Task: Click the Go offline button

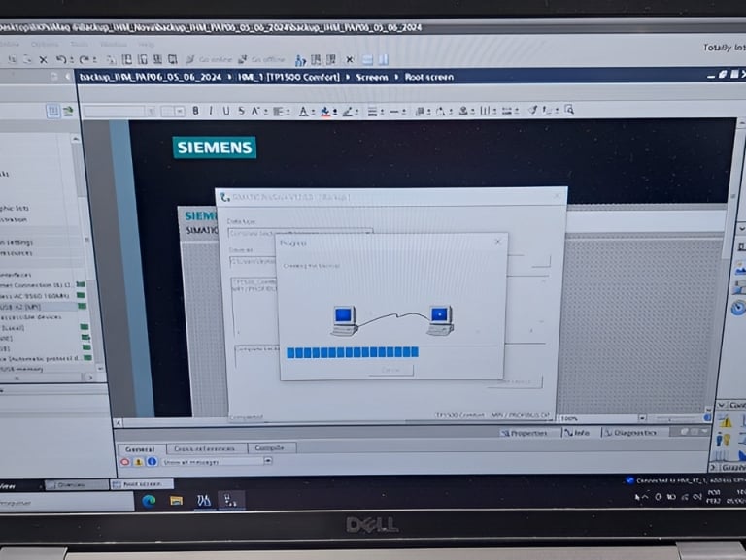Action: (261, 59)
